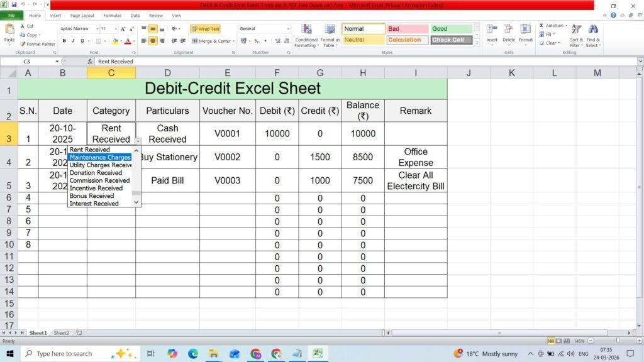Click the Format Painter brush
644x362 pixels.
pyautogui.click(x=23, y=44)
